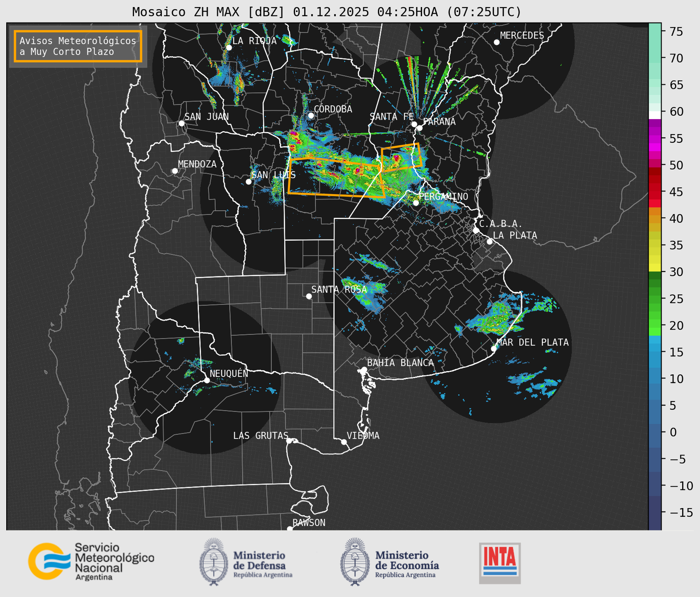Click the colorbar tick label −15
The image size is (700, 597).
tap(681, 513)
